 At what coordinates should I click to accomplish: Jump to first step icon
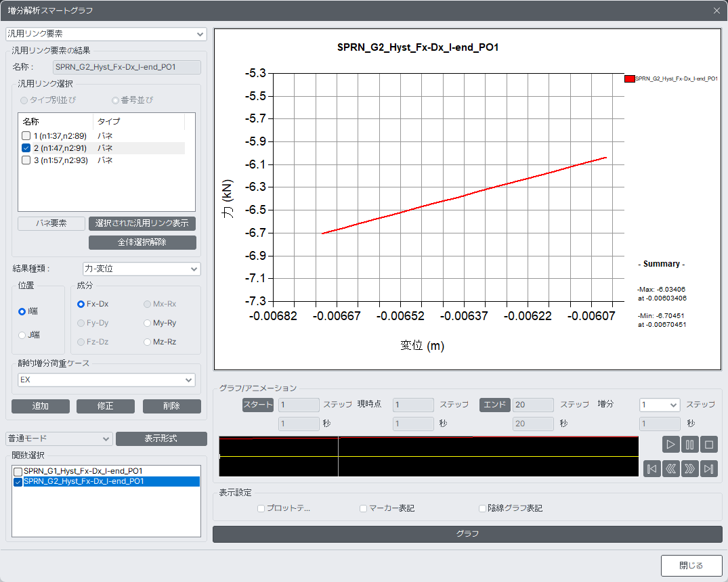tap(652, 468)
